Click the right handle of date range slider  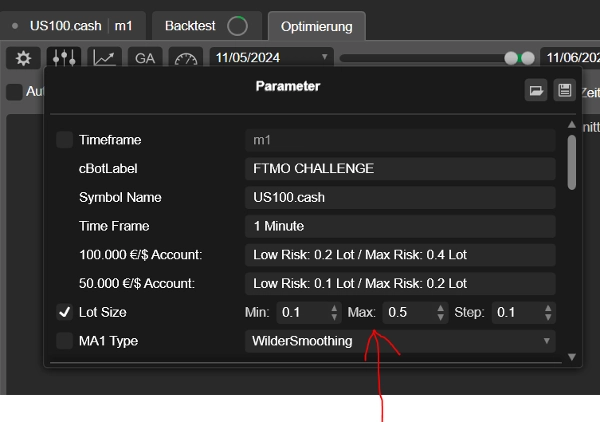point(528,58)
